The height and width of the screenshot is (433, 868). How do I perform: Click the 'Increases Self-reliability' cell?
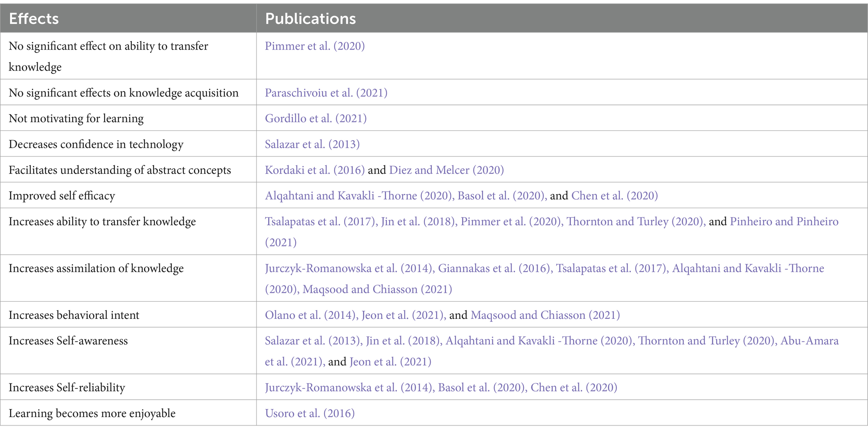click(128, 388)
